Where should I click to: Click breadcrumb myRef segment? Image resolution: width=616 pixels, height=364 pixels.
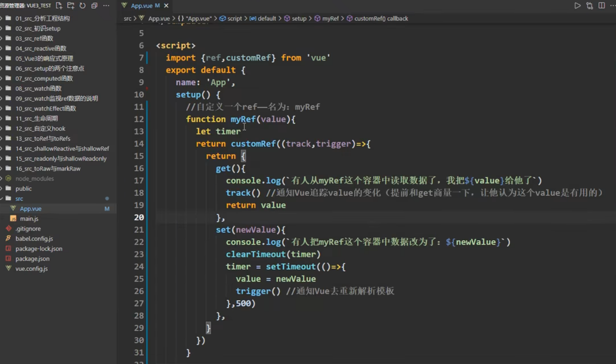[x=330, y=18]
